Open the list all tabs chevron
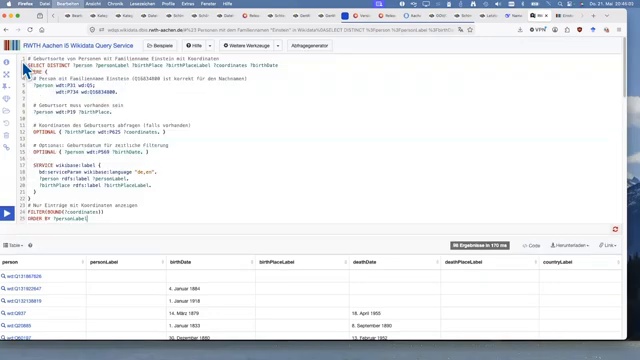Viewport: 640px width, 360px height. point(607,16)
